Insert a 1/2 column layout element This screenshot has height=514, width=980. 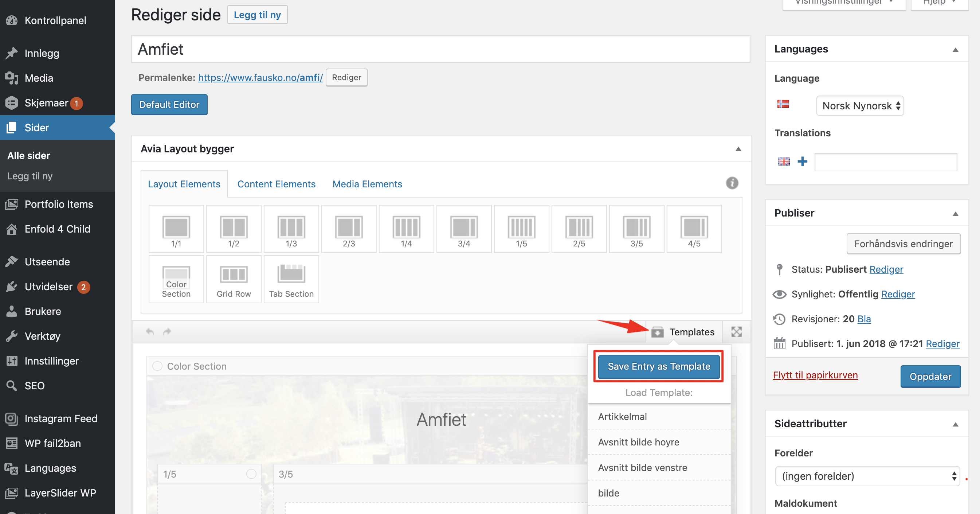(x=234, y=229)
